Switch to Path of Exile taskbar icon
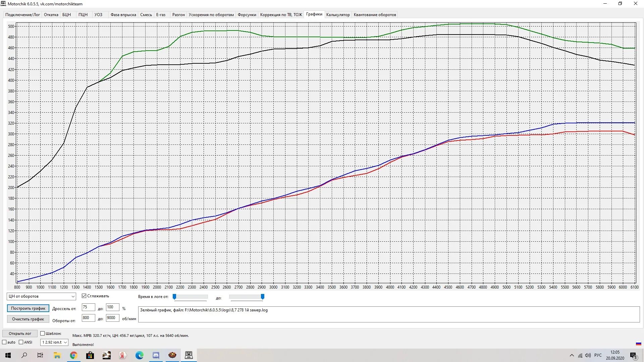The height and width of the screenshot is (362, 644). pyautogui.click(x=172, y=355)
